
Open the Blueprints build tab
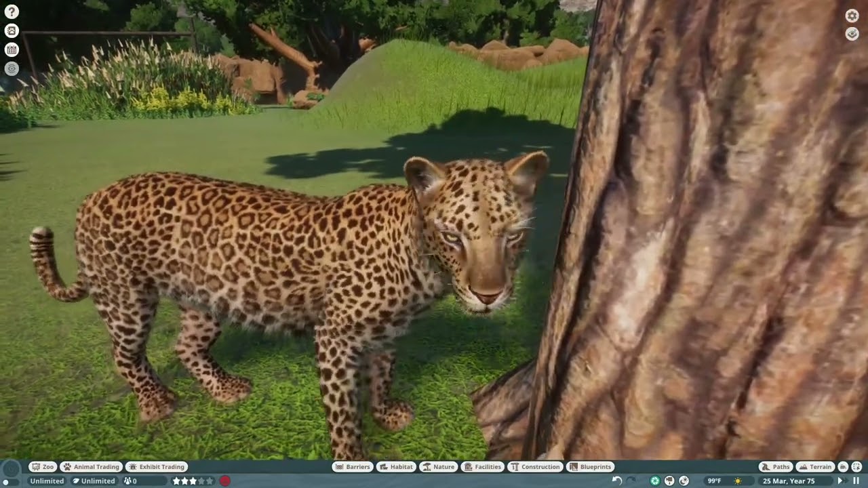[591, 467]
